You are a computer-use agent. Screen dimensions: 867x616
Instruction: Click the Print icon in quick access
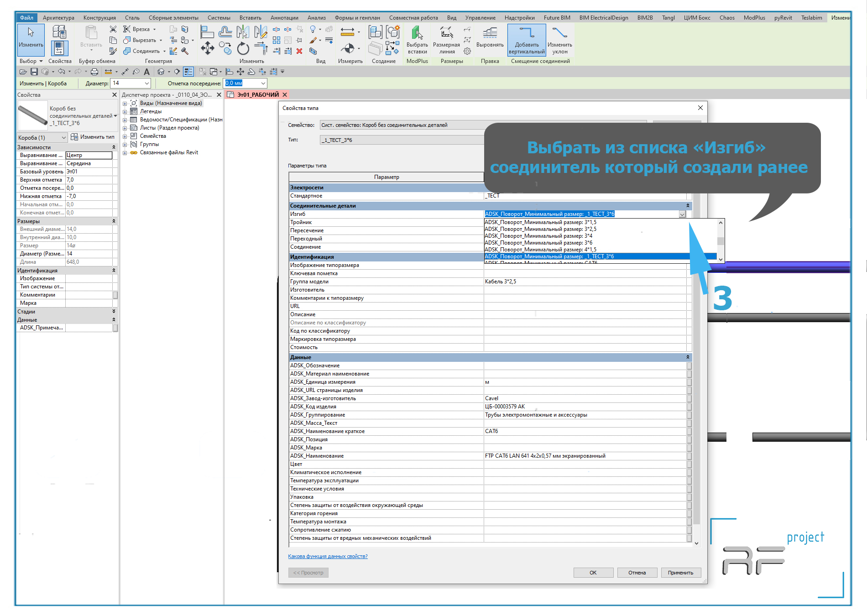(94, 72)
